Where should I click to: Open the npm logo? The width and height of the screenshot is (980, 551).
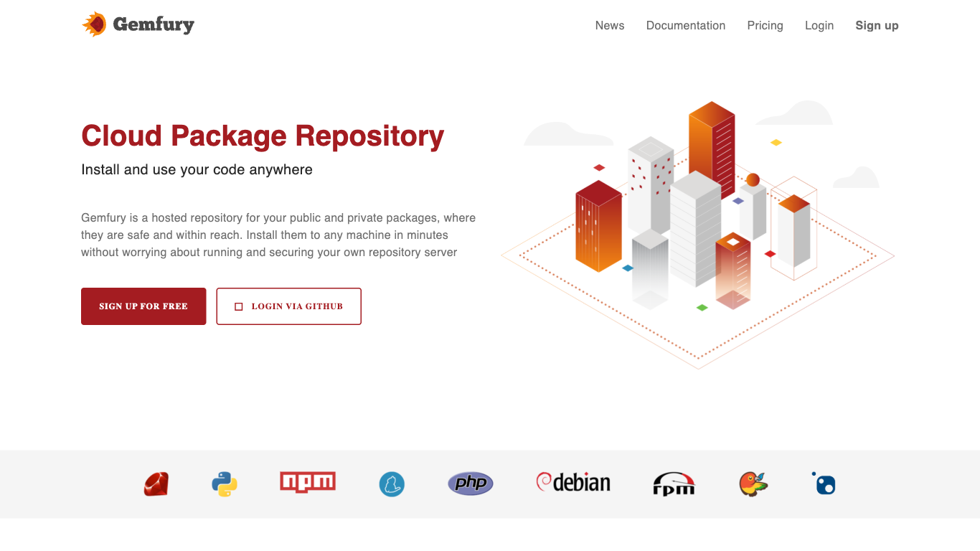[x=308, y=482]
